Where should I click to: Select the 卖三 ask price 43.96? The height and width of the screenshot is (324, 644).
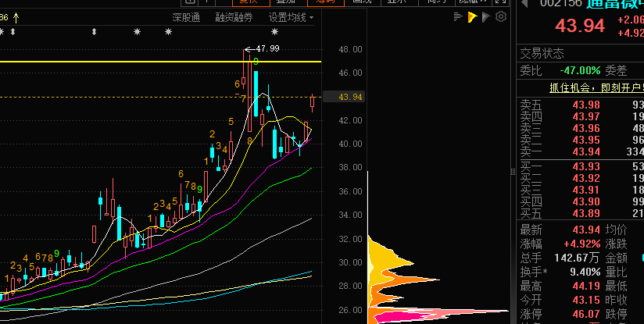pos(586,128)
